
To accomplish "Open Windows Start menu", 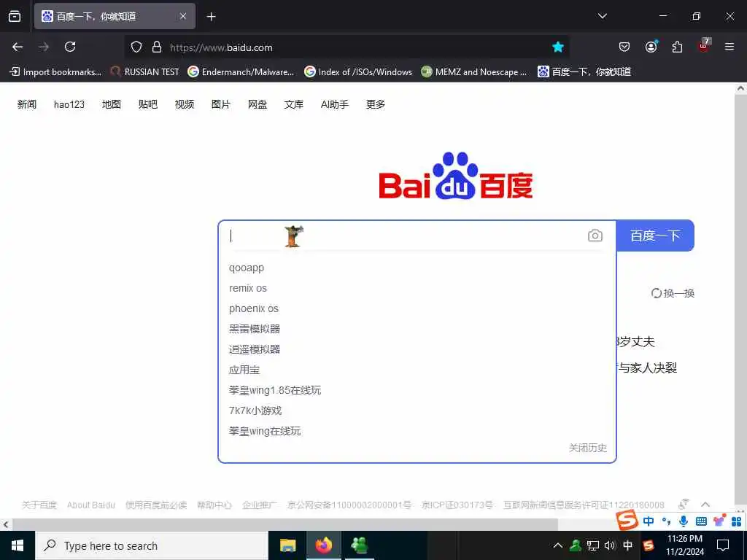I will (18, 545).
